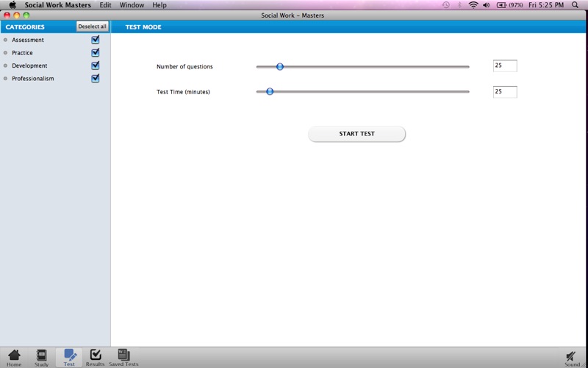Click the Deselect all button
The height and width of the screenshot is (368, 588).
tap(93, 26)
